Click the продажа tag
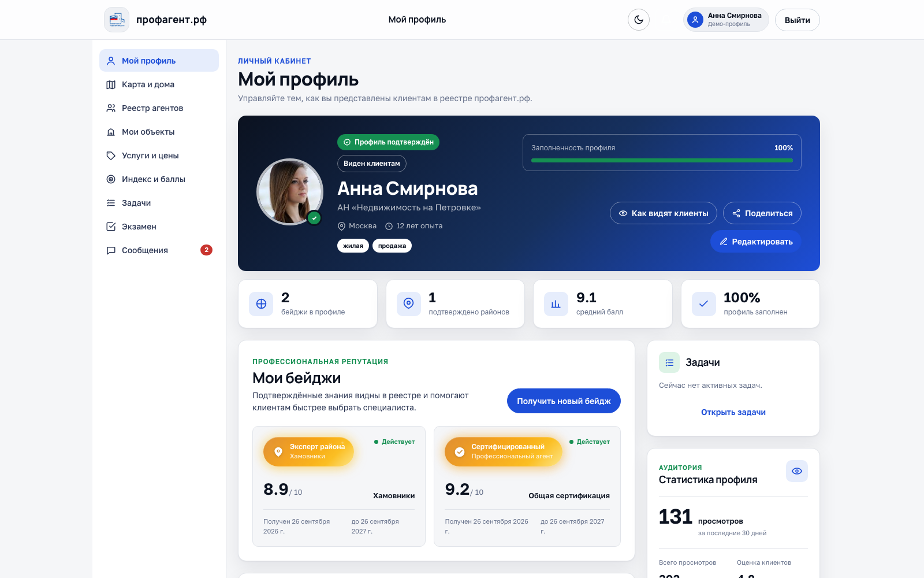924x578 pixels. pos(392,246)
